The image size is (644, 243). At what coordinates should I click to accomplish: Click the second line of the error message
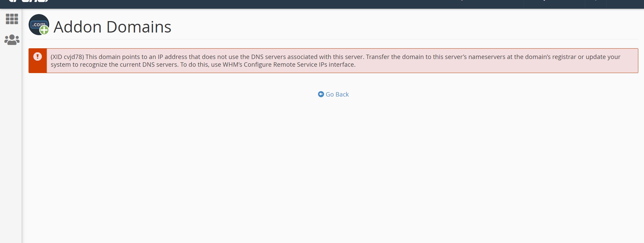[x=203, y=65]
